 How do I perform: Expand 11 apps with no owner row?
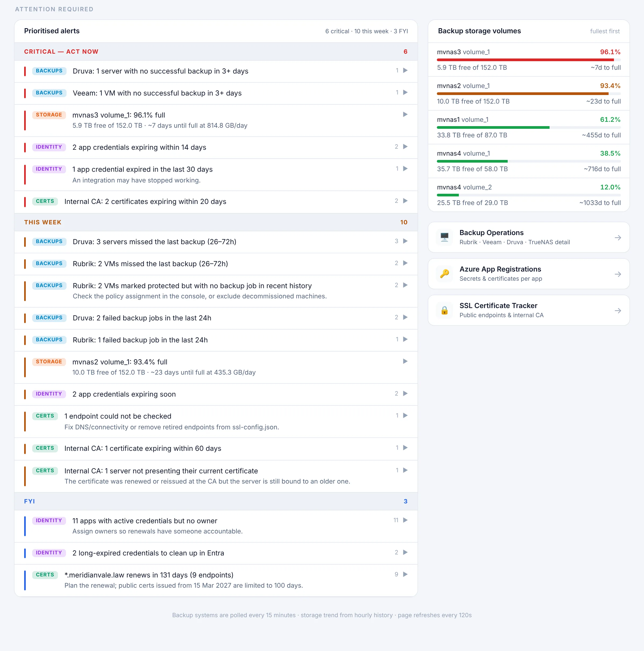pyautogui.click(x=405, y=520)
